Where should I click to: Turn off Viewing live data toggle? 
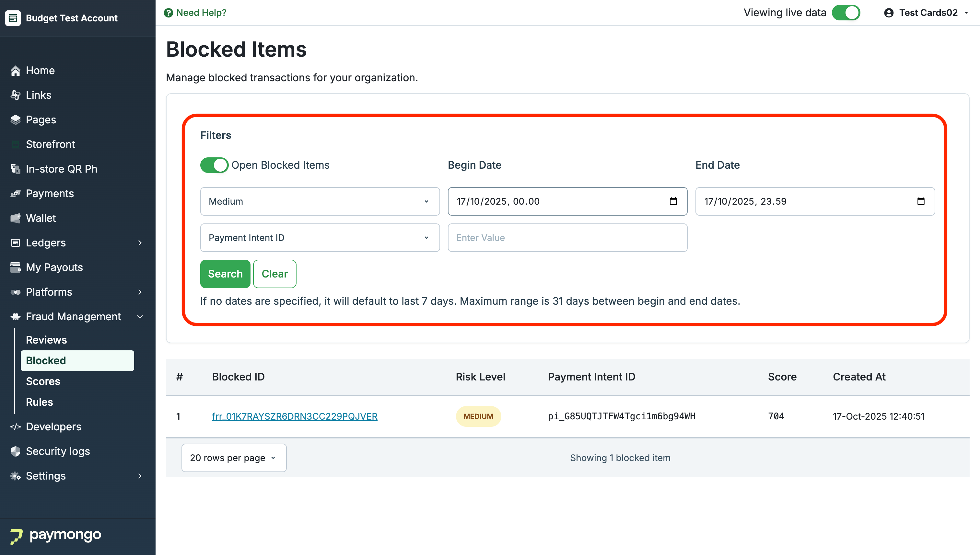(x=846, y=13)
